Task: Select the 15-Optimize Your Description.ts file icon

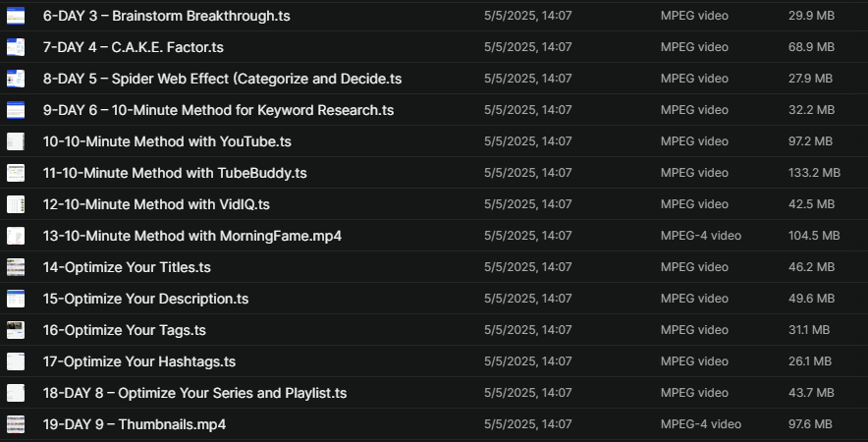Action: [x=16, y=299]
